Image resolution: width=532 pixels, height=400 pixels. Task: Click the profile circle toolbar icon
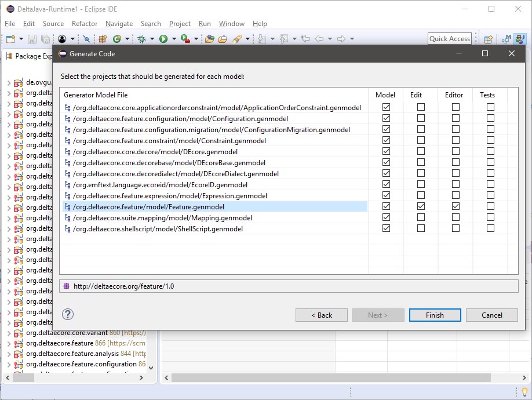point(62,39)
